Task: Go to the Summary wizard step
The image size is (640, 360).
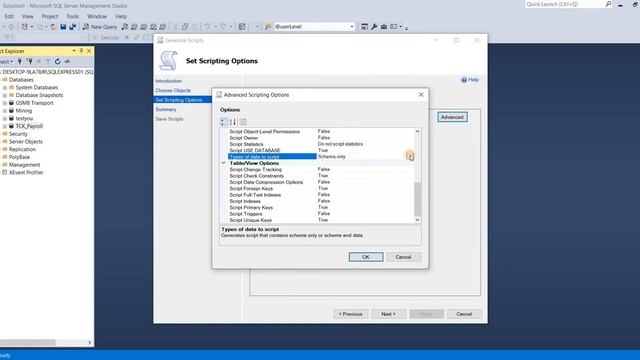Action: [166, 109]
